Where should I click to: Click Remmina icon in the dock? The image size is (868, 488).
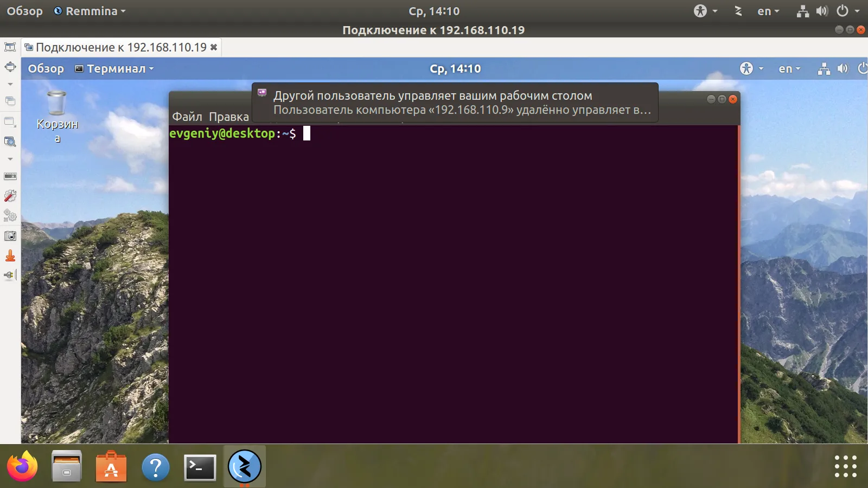245,466
